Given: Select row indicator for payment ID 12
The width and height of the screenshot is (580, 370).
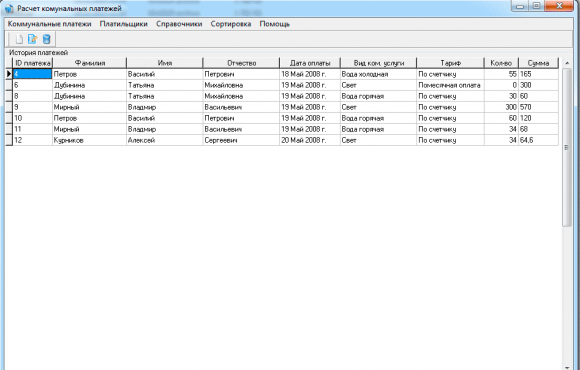Looking at the screenshot, I should coord(9,140).
